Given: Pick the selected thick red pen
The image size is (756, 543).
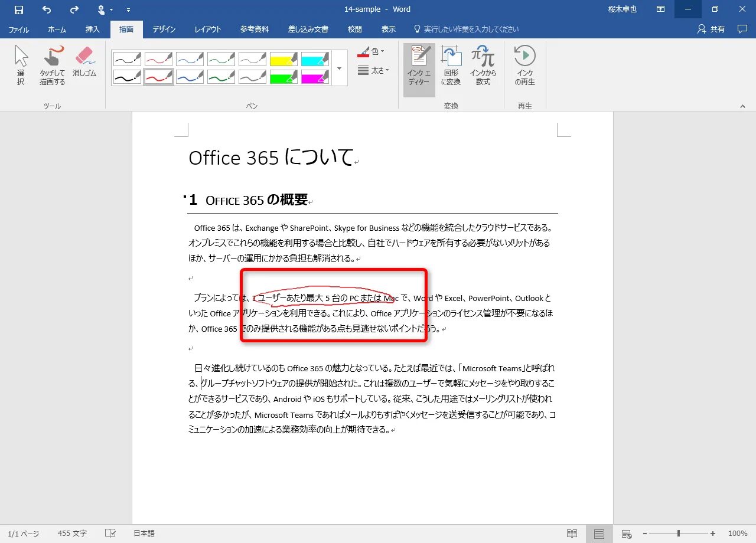Looking at the screenshot, I should [158, 77].
